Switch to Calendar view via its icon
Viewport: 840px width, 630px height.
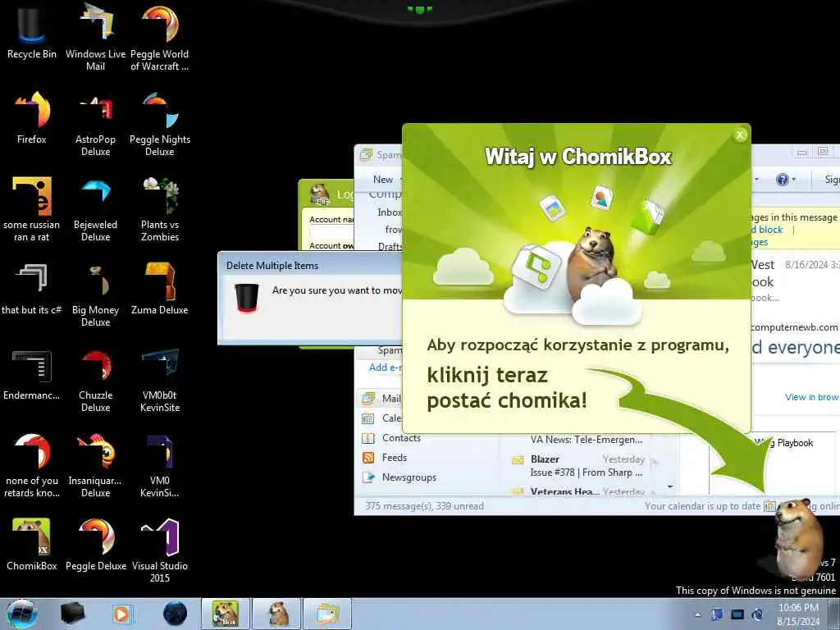pos(368,418)
